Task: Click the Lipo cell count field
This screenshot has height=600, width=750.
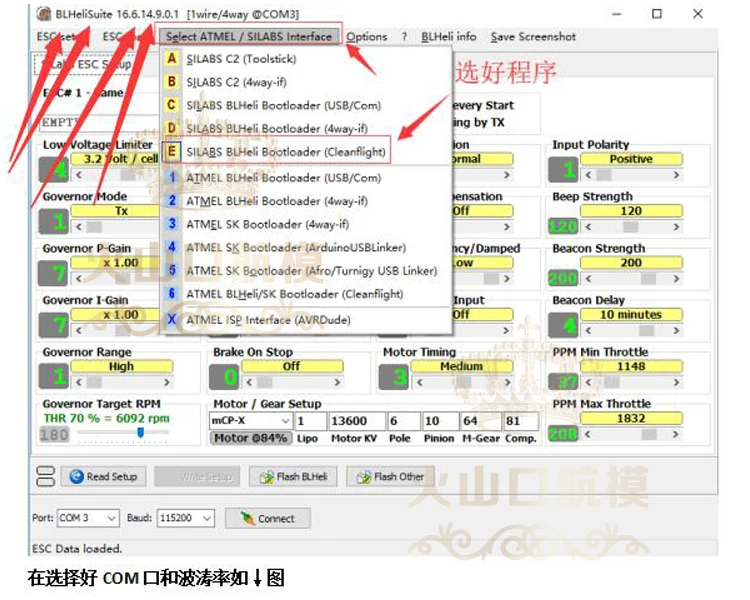Action: pyautogui.click(x=310, y=421)
